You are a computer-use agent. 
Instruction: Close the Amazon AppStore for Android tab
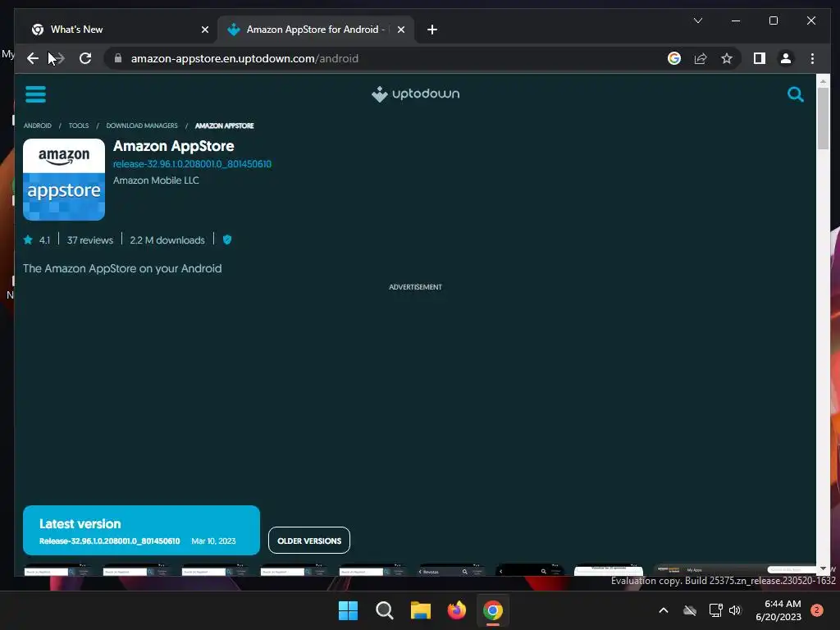[x=400, y=30]
